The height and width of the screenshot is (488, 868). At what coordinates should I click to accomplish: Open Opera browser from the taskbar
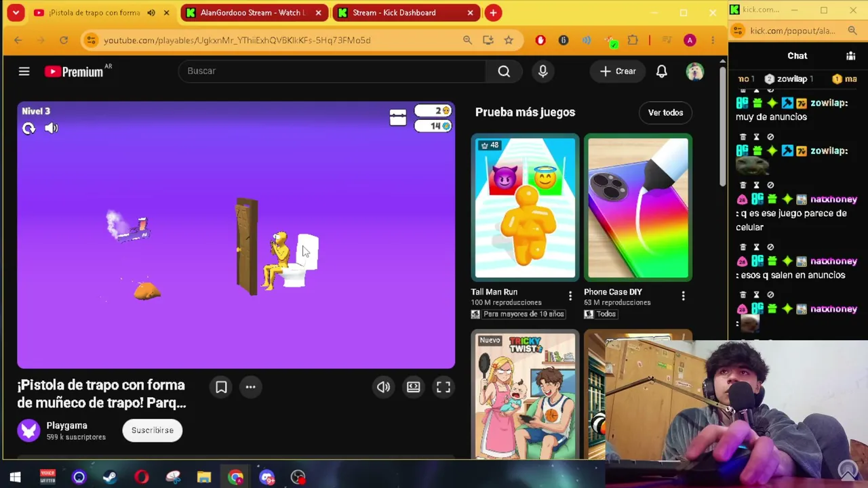pos(141,477)
